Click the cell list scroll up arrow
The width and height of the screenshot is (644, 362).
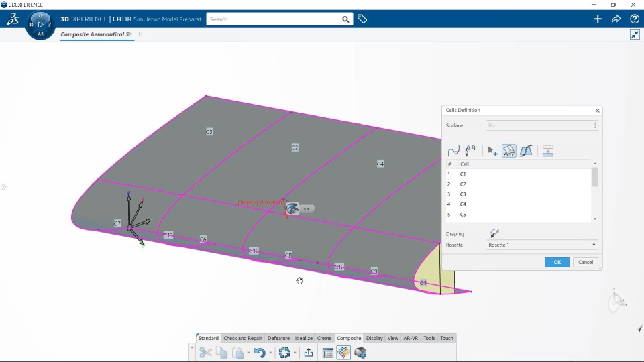(595, 164)
